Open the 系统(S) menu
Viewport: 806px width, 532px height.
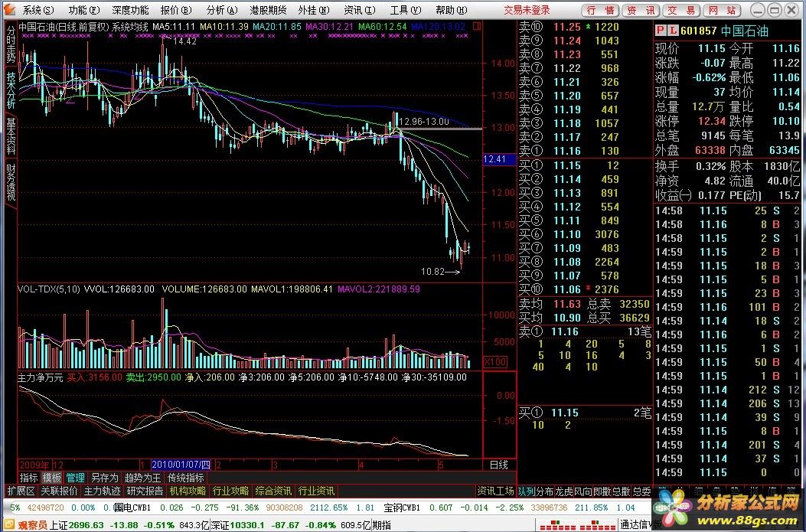[38, 10]
